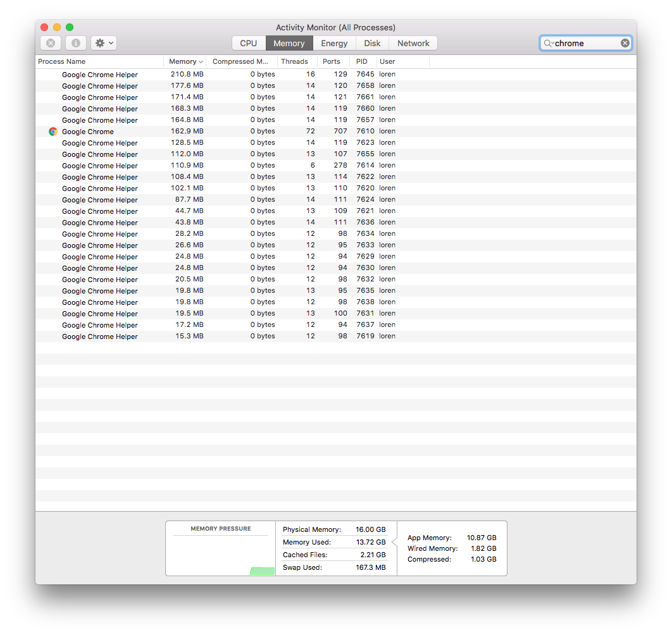Screen dimensions: 672x635
Task: Open the gear action menu
Action: click(104, 43)
